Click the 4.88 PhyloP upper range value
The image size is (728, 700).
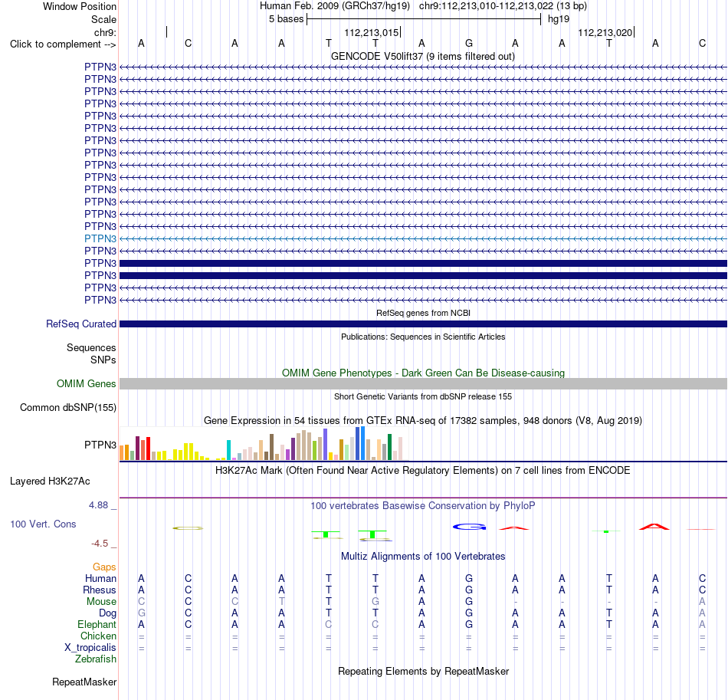click(98, 505)
